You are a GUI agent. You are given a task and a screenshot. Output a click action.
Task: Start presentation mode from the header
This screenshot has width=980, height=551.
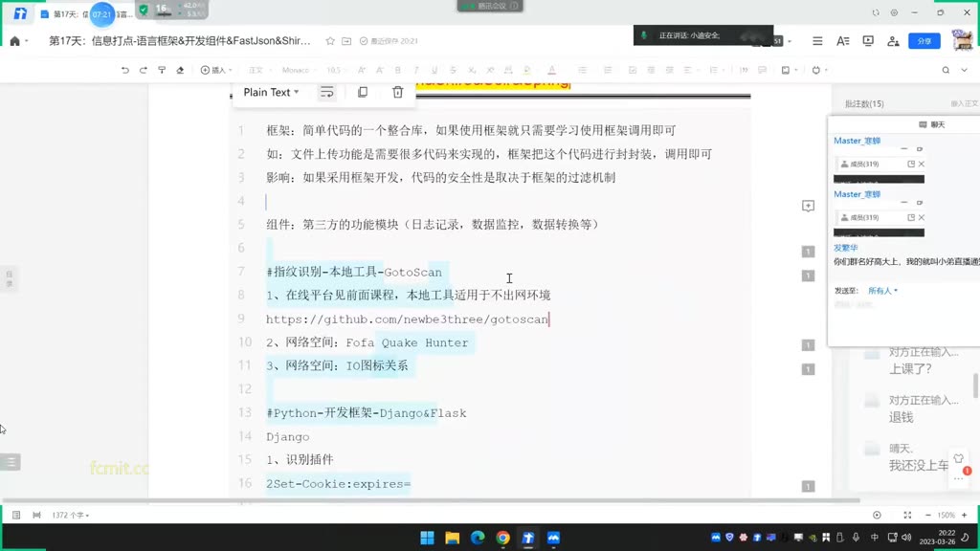868,41
